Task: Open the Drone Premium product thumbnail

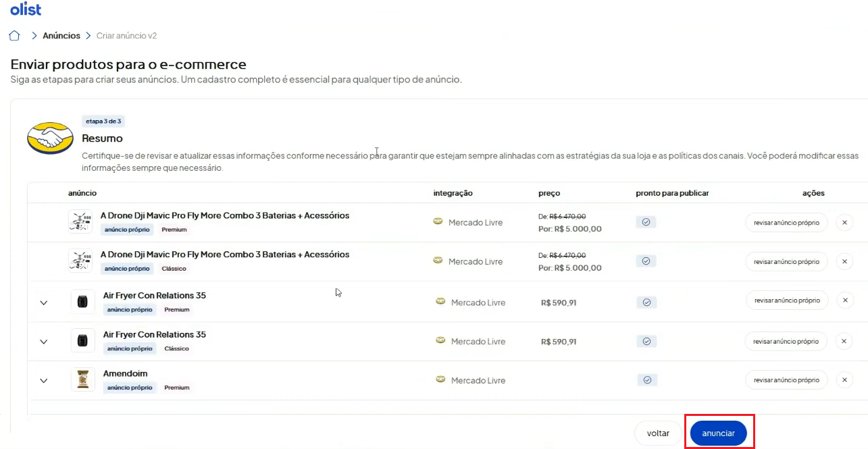Action: [x=80, y=221]
